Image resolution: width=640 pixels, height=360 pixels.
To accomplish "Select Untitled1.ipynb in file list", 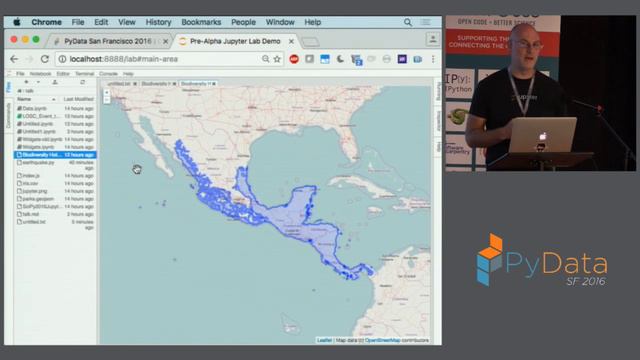I will (x=55, y=131).
